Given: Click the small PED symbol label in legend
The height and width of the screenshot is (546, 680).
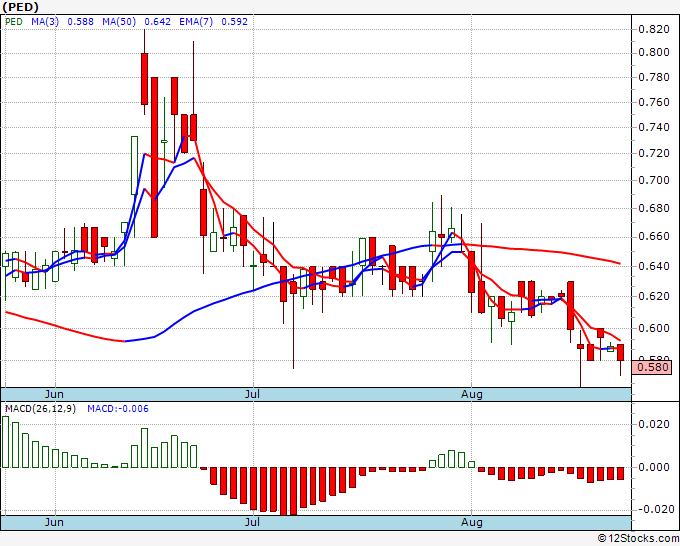Looking at the screenshot, I should coord(14,20).
